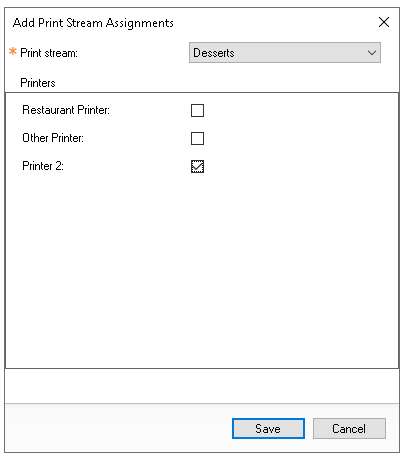403x455 pixels.
Task: Enable the Restaurant Printer checkbox
Action: point(197,110)
